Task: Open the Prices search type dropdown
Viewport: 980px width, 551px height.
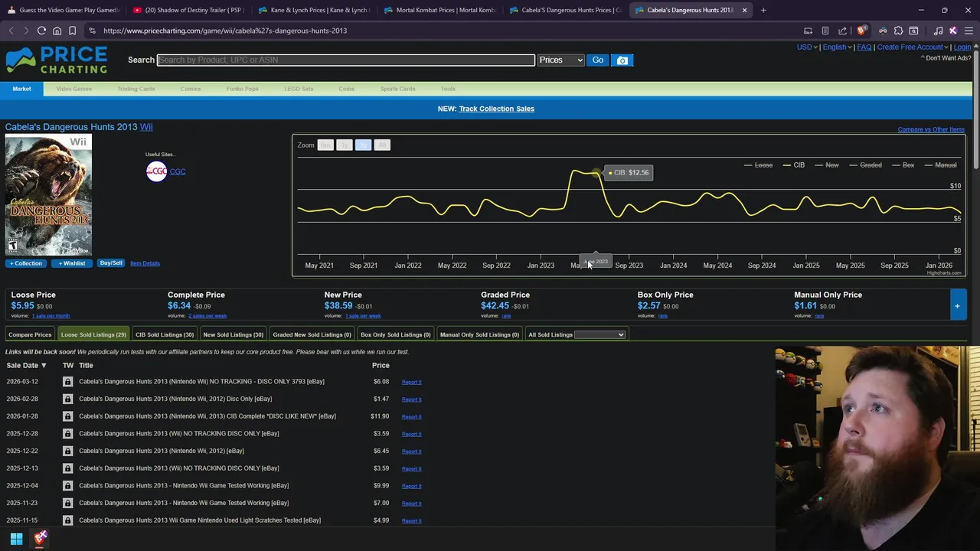Action: 561,60
